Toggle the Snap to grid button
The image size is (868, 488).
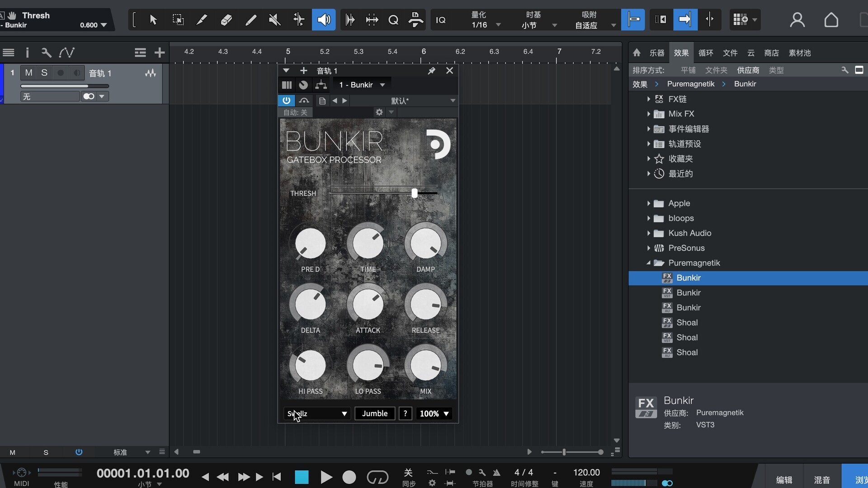633,19
